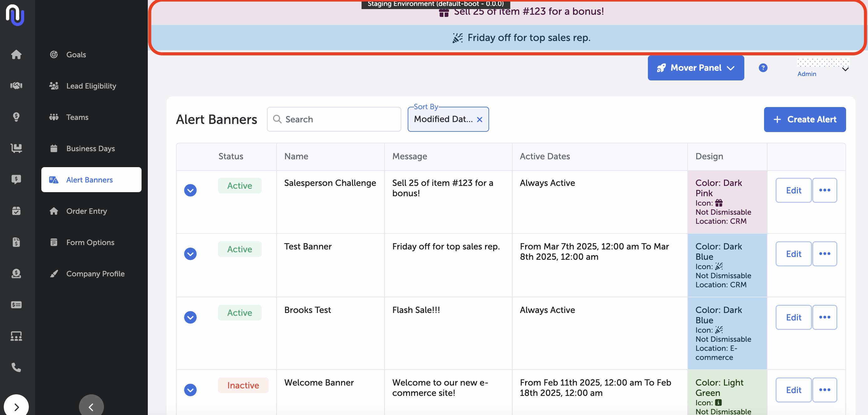
Task: Click the calendar check icon in left rail
Action: [16, 211]
